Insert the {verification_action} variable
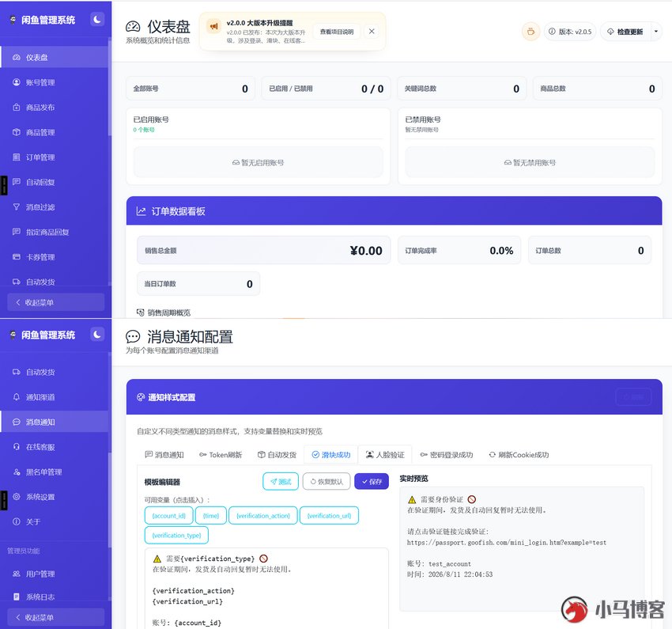 263,515
